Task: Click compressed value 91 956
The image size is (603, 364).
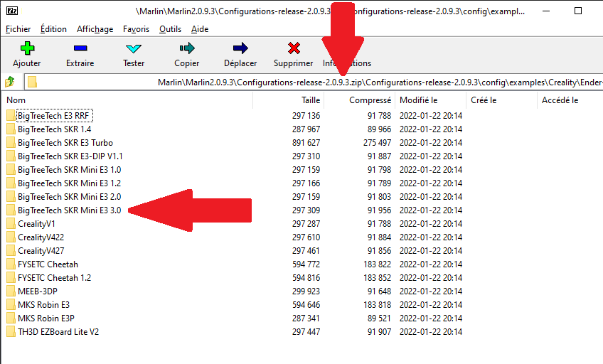Action: (379, 210)
